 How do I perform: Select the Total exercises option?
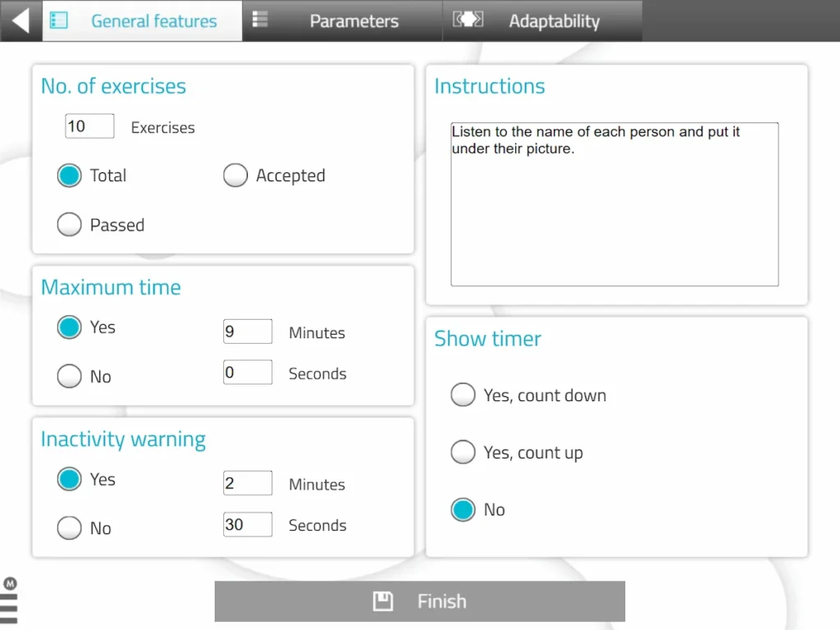(x=70, y=176)
